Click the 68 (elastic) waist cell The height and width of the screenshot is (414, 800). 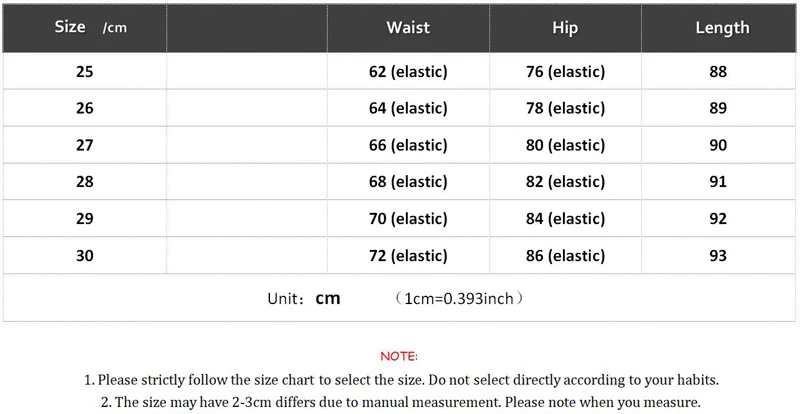pyautogui.click(x=408, y=182)
